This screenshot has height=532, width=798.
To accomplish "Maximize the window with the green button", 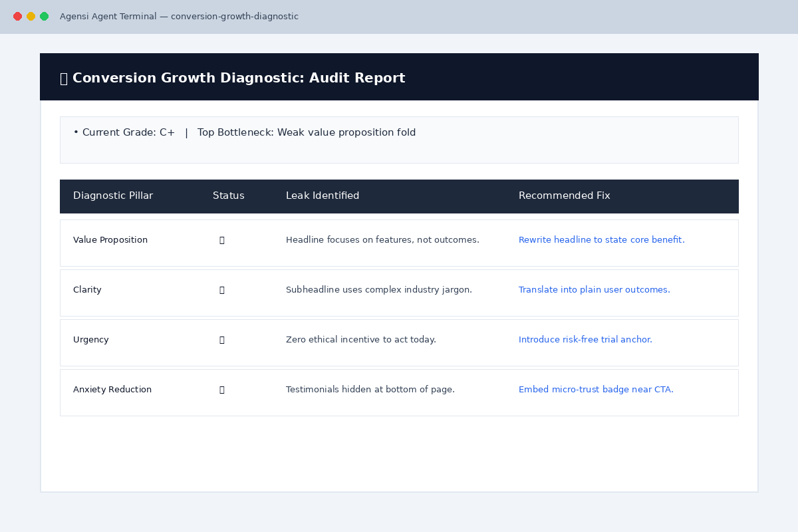I will click(x=44, y=17).
